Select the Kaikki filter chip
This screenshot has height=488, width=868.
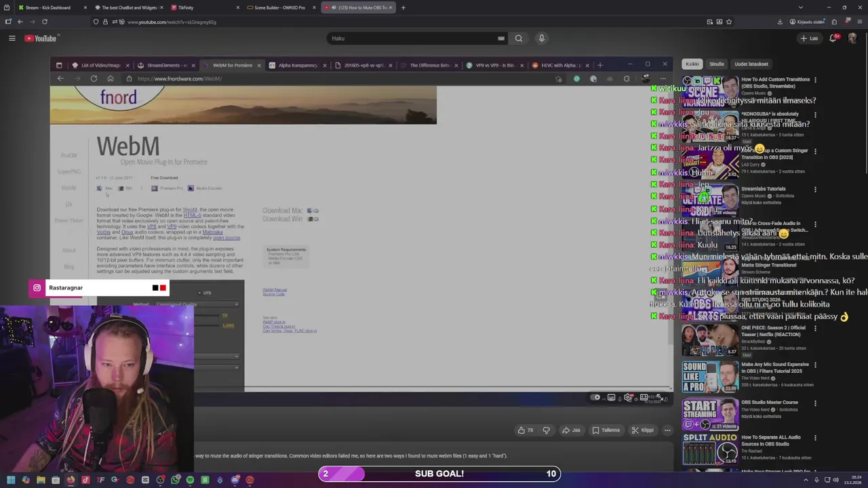(x=692, y=64)
